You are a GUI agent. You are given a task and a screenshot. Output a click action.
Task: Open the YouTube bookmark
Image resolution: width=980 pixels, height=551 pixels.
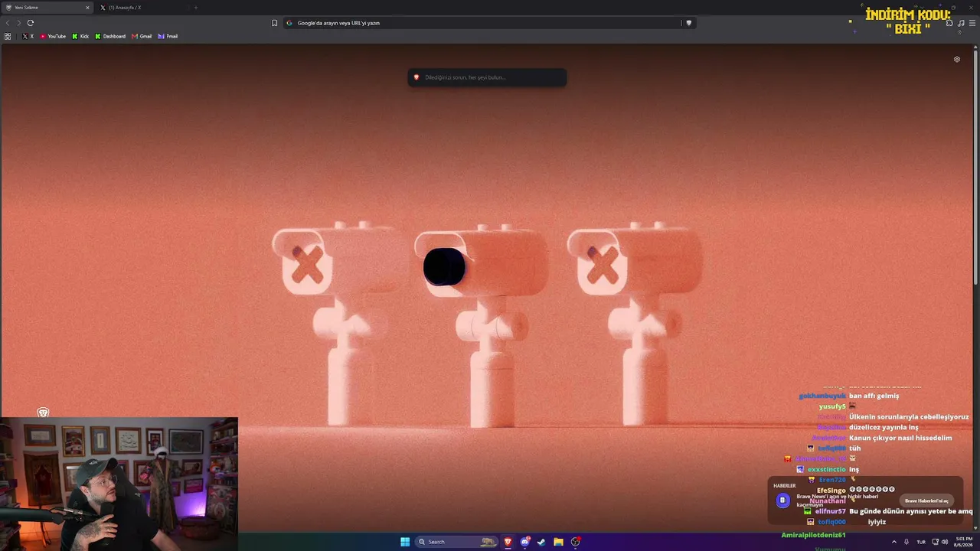(x=53, y=36)
